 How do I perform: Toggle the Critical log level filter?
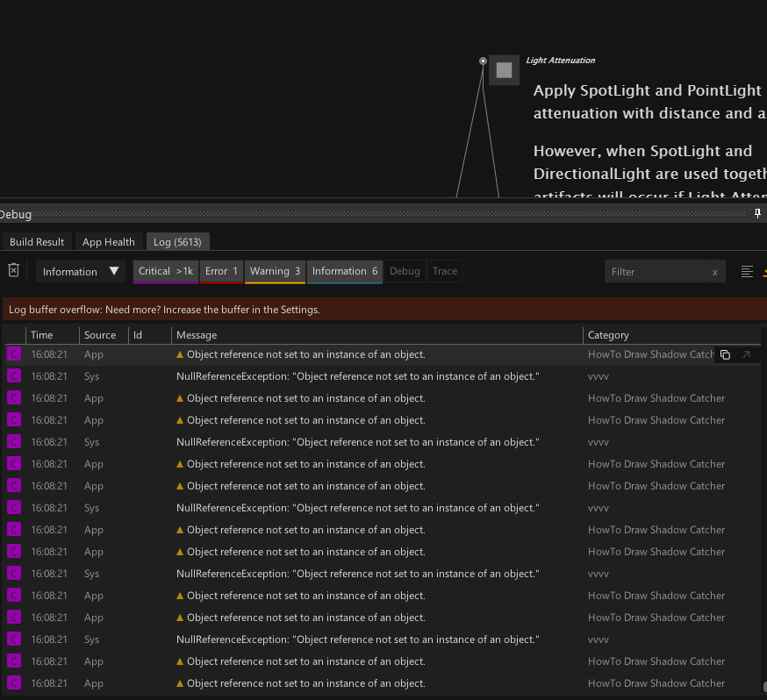coord(166,272)
